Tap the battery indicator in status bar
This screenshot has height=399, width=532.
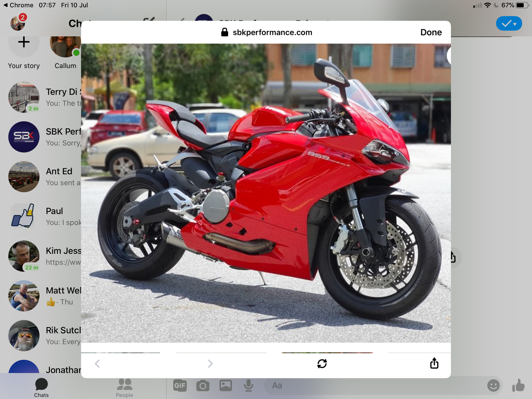(522, 5)
